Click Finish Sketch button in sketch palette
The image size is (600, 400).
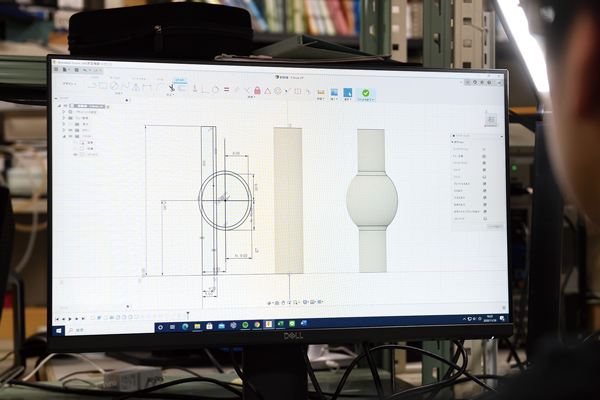(x=494, y=227)
